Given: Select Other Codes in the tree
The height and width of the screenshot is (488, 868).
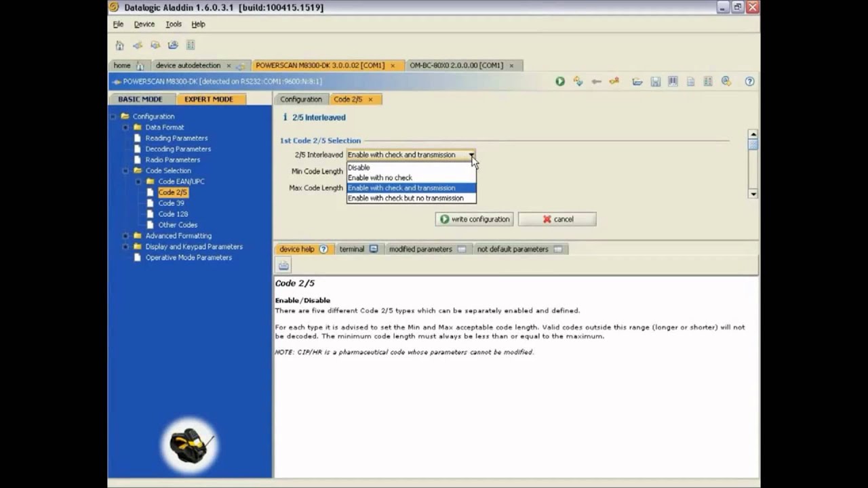Looking at the screenshot, I should [x=178, y=225].
